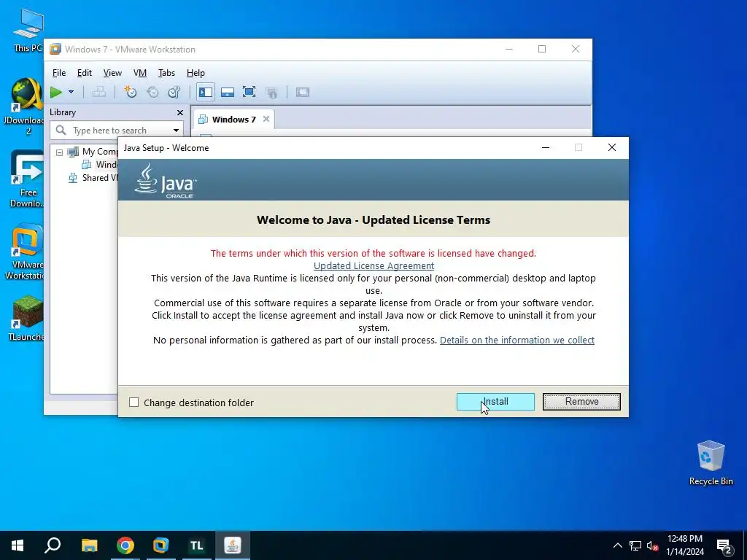Open the Updated License Agreement link
The height and width of the screenshot is (560, 747).
(x=373, y=265)
